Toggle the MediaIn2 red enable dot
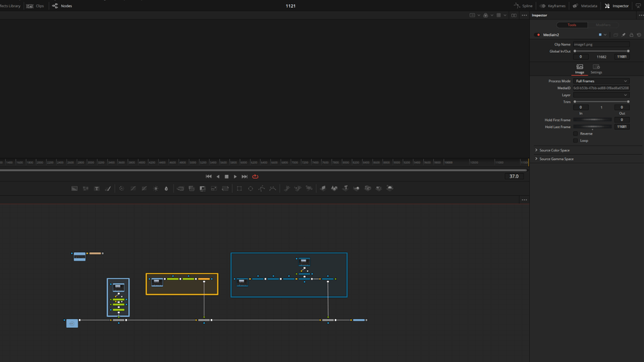Image resolution: width=644 pixels, height=362 pixels. point(537,35)
